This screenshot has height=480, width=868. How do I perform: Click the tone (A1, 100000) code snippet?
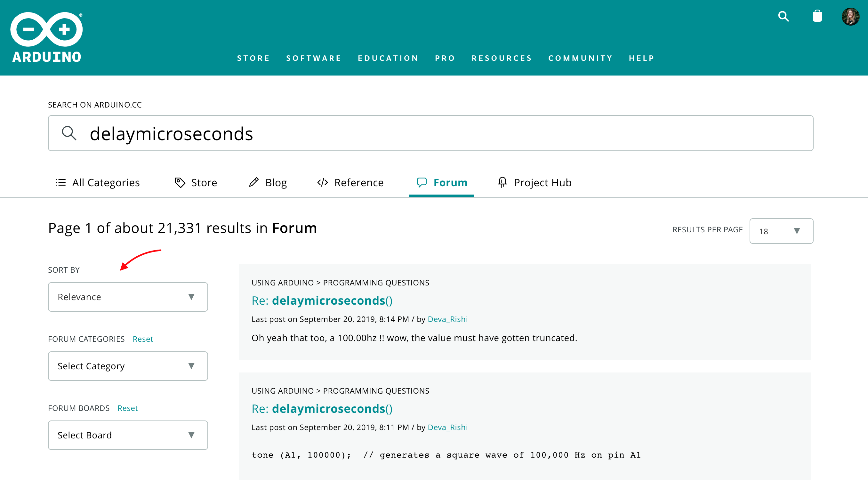point(446,455)
